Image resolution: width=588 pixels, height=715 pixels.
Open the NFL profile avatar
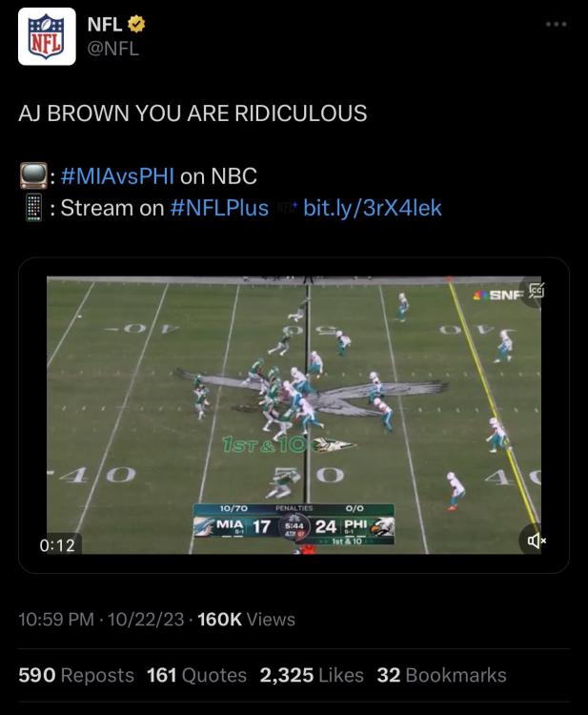tap(47, 36)
